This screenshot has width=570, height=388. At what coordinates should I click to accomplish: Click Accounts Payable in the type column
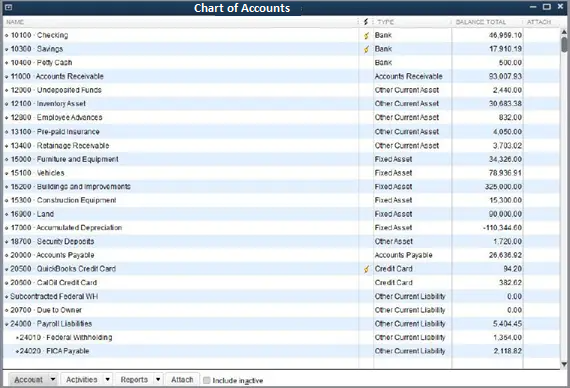click(x=404, y=255)
